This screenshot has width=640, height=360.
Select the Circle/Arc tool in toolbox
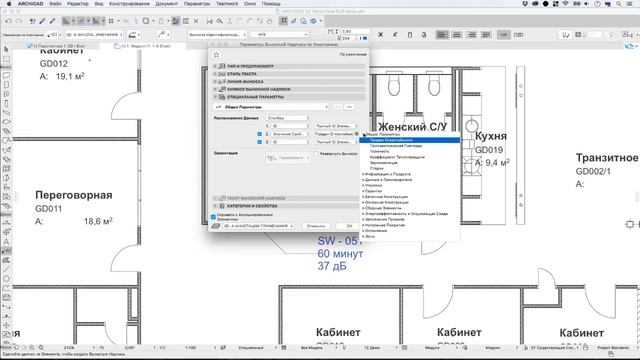(x=6, y=279)
